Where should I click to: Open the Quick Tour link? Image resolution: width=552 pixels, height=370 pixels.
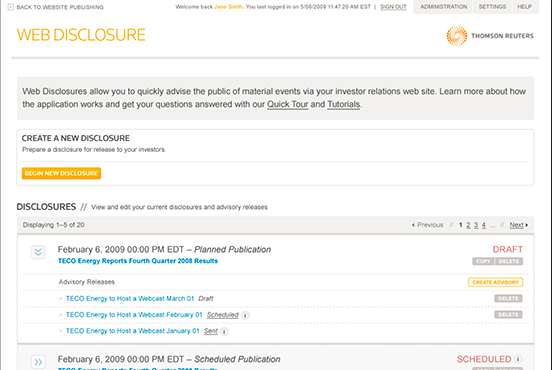pyautogui.click(x=287, y=105)
